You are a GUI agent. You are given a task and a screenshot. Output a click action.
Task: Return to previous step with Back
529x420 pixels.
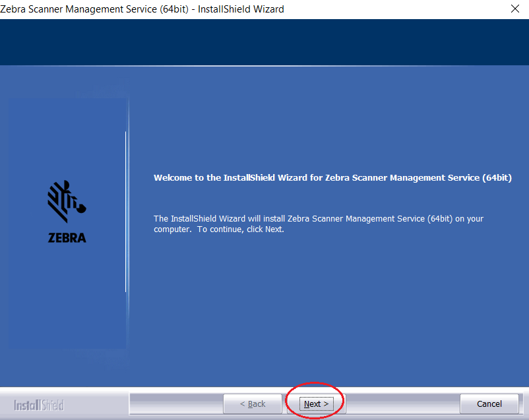coord(253,404)
